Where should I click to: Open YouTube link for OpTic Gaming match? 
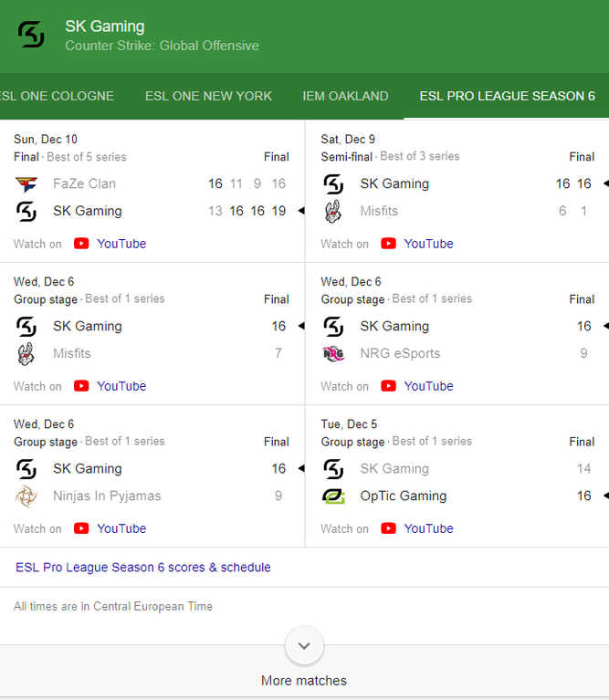coord(428,528)
